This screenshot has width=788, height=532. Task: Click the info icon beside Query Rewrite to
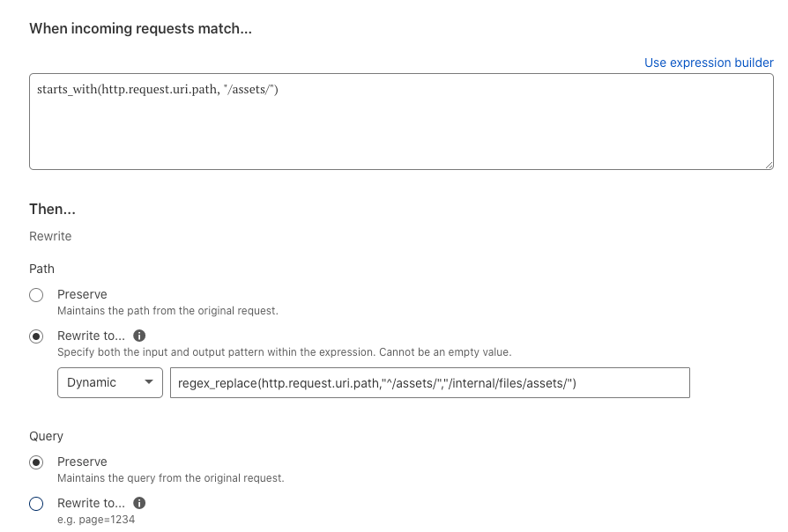139,503
